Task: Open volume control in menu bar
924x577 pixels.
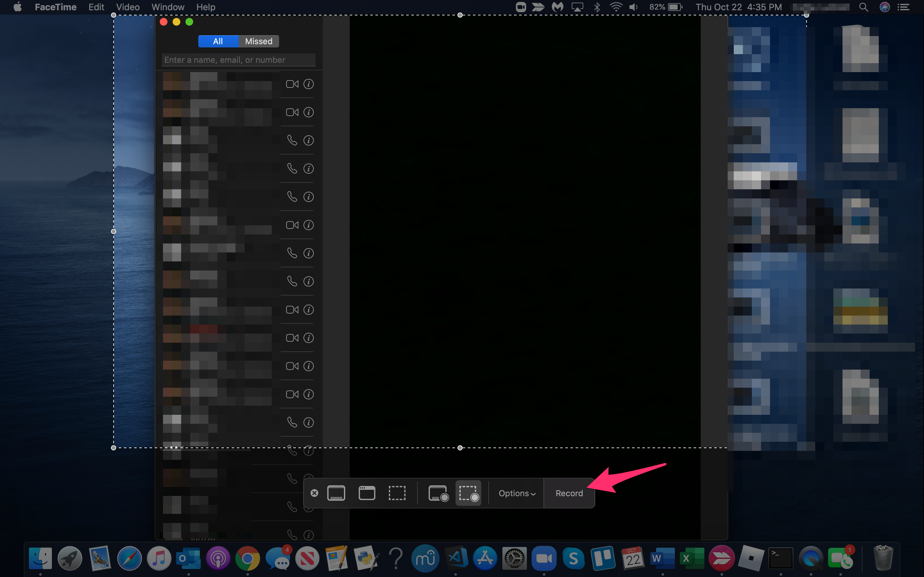Action: (x=633, y=7)
